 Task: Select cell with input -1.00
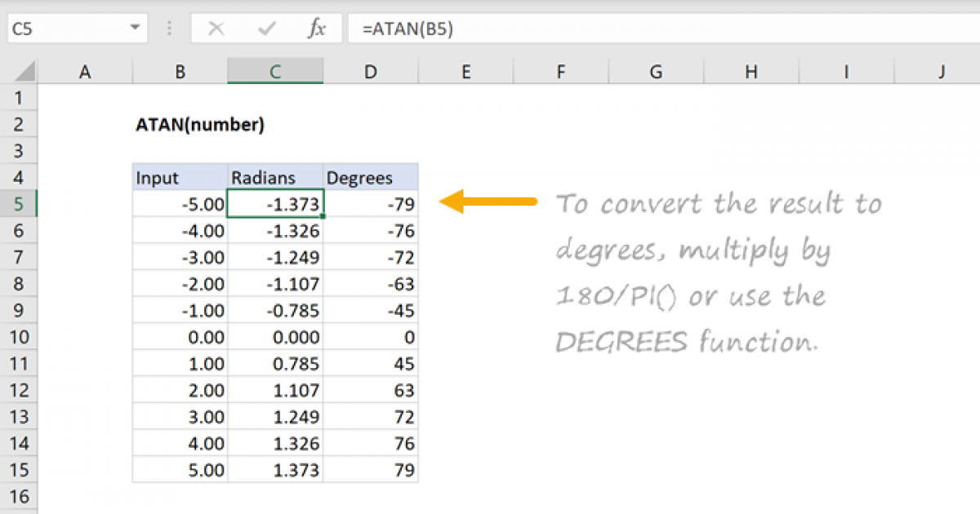click(x=180, y=311)
